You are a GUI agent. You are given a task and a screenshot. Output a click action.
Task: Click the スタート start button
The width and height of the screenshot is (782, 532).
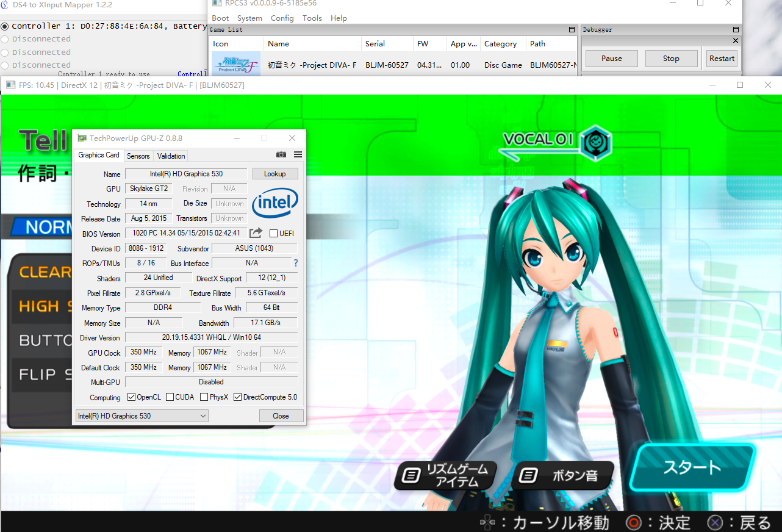point(692,468)
